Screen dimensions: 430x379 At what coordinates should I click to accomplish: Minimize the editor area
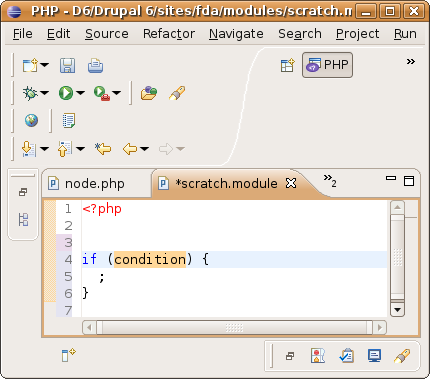pyautogui.click(x=391, y=178)
